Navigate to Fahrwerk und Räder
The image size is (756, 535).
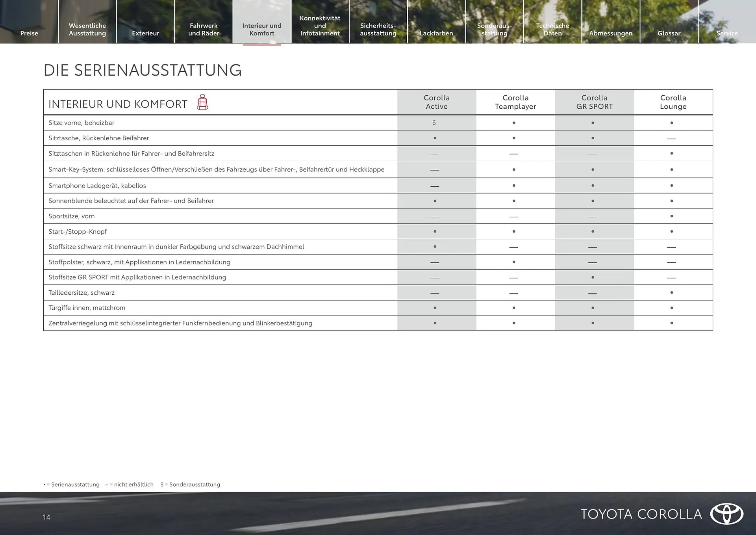(x=204, y=29)
